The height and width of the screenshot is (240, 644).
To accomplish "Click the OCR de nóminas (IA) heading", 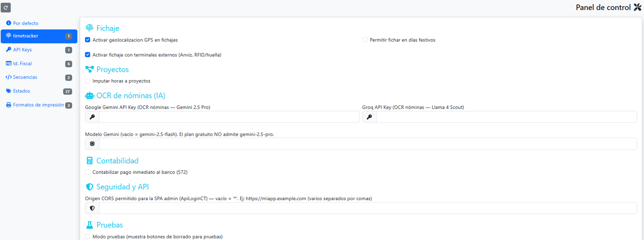I will click(131, 95).
